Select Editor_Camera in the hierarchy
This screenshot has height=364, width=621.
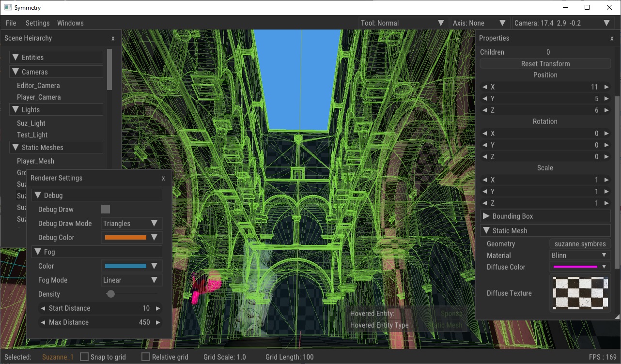[38, 85]
